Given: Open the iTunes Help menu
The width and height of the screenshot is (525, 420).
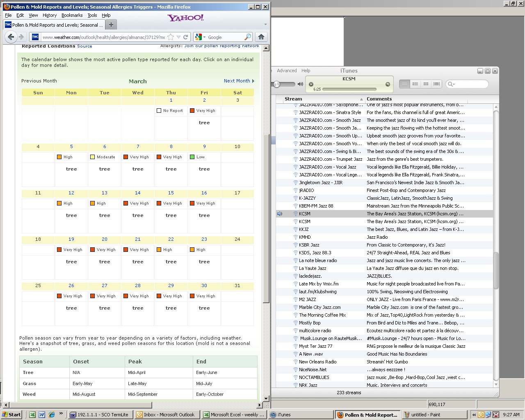Looking at the screenshot, I should pos(306,71).
